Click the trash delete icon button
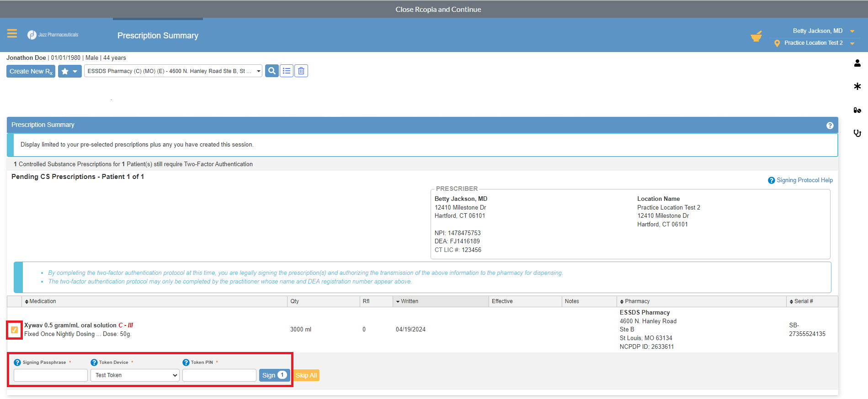 (x=301, y=71)
